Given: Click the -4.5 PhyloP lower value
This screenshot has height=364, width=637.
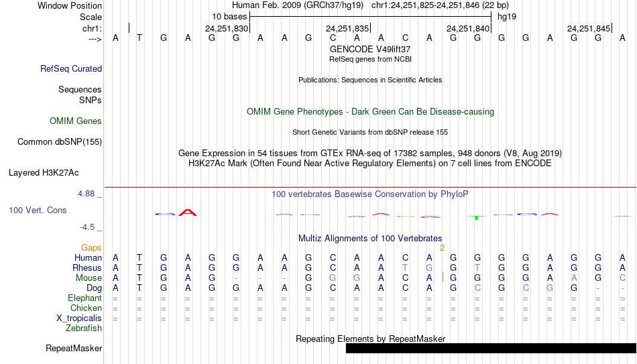Looking at the screenshot, I should click(x=87, y=227).
